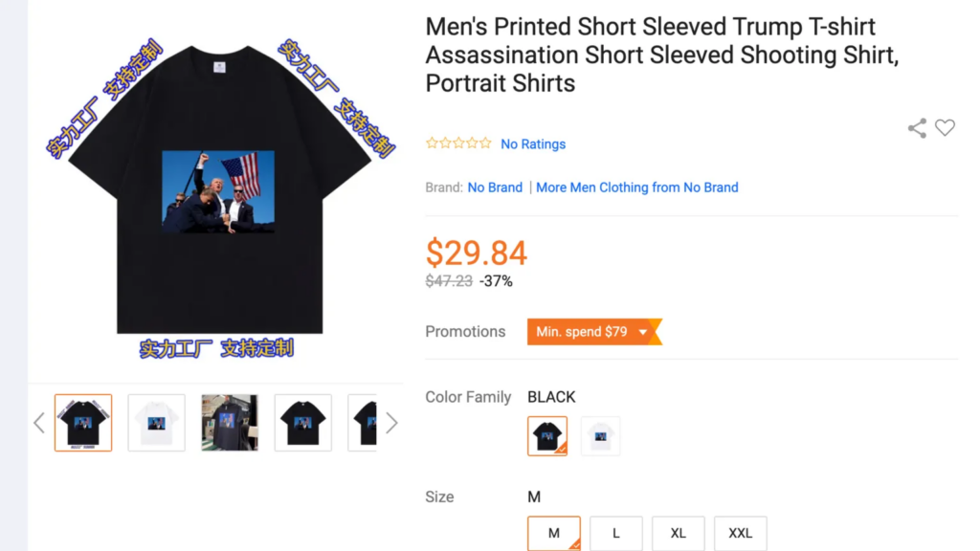Show previous product thumbnails with left arrow
980x551 pixels.
pyautogui.click(x=39, y=423)
